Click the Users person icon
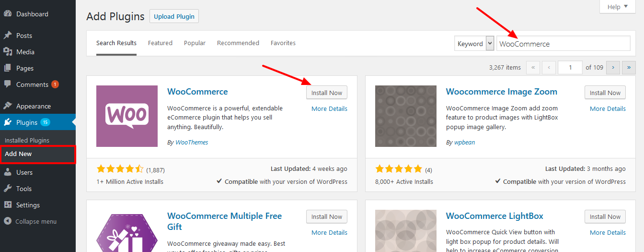 [8, 172]
